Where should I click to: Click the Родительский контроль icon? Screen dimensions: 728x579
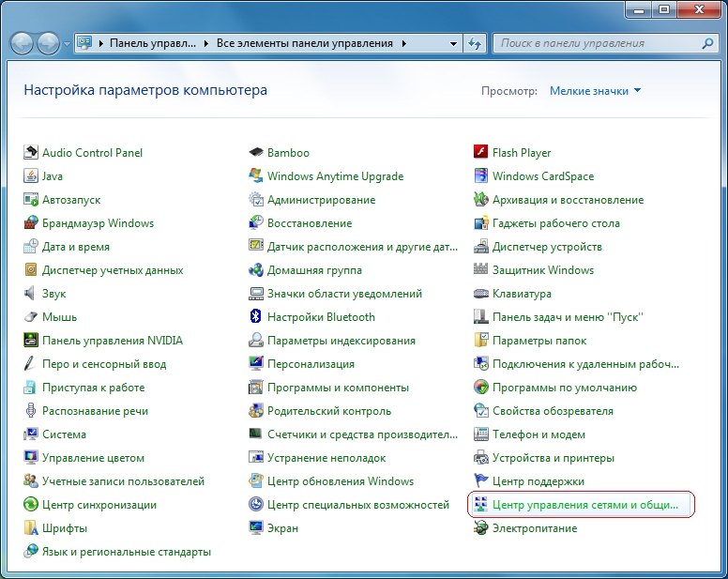click(256, 411)
